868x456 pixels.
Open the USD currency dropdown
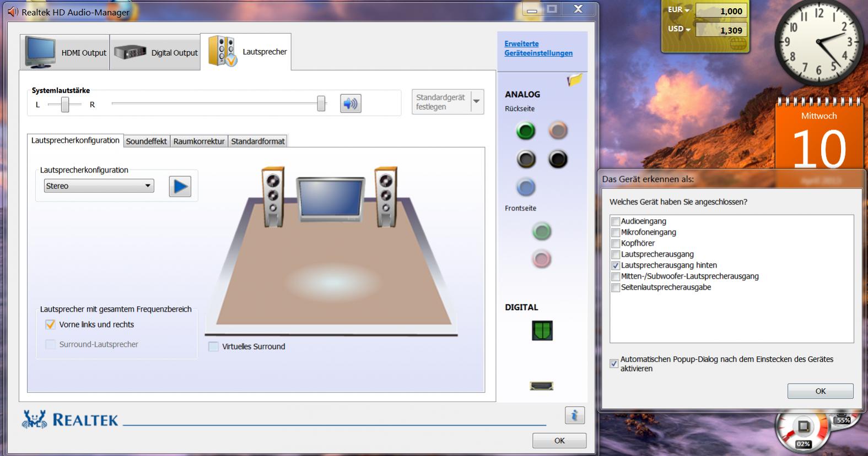click(679, 29)
